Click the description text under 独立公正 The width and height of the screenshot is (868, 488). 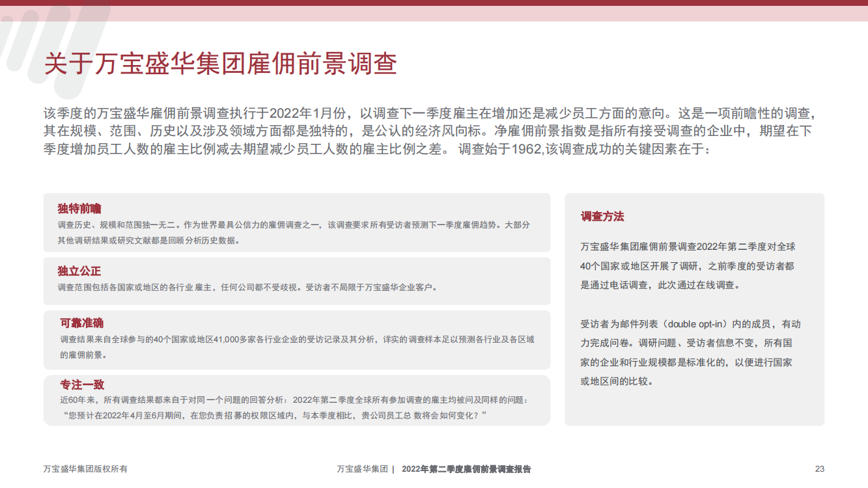[247, 287]
